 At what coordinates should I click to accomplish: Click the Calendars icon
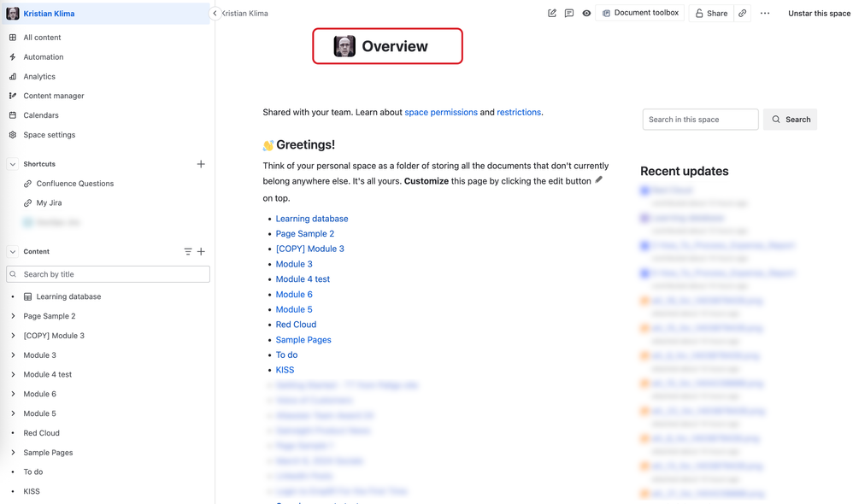pos(13,115)
